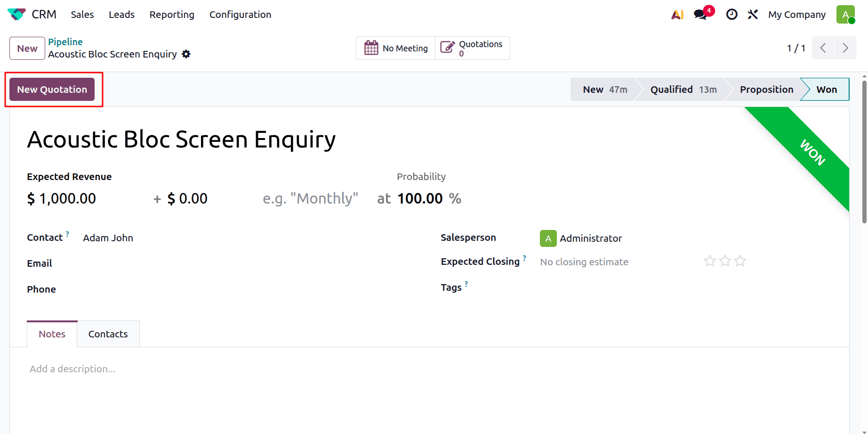Viewport: 868px width, 434px height.
Task: Open the Sales menu
Action: (82, 15)
